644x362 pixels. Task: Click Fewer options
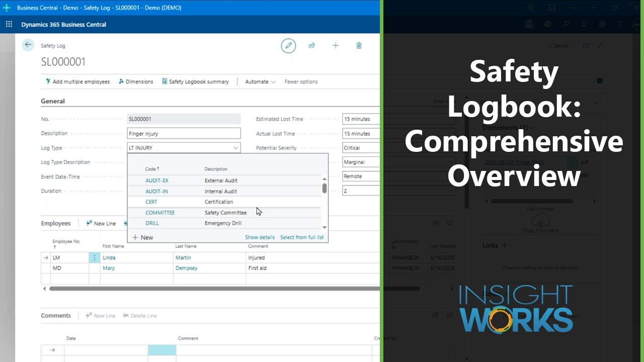301,81
